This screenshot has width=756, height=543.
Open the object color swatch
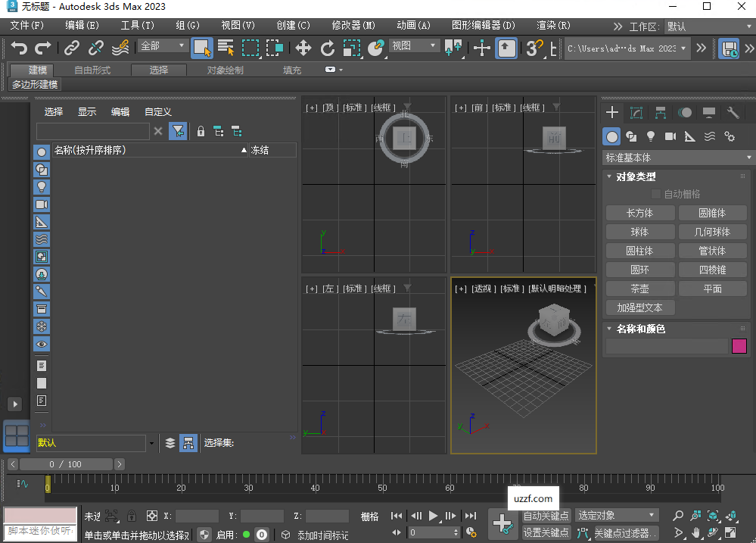(x=739, y=346)
